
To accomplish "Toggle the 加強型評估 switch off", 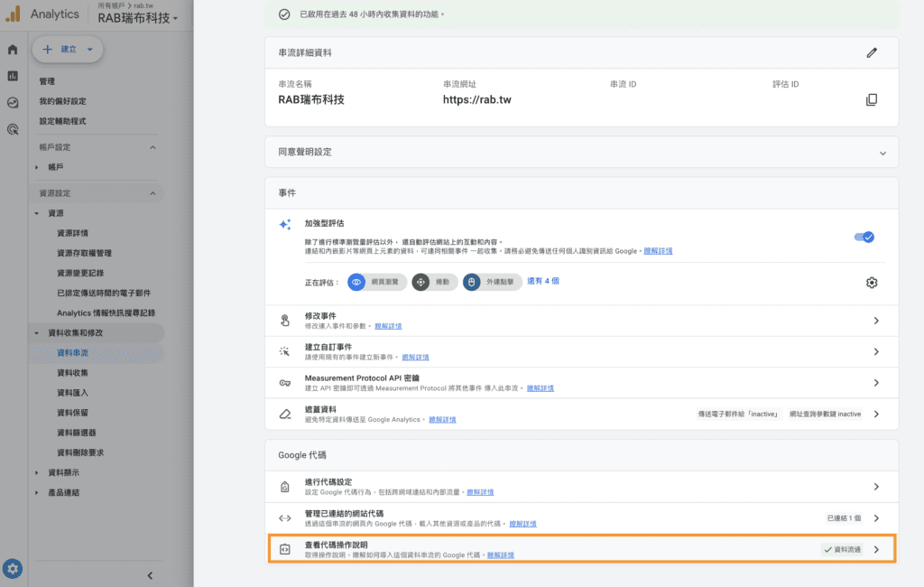I will (x=864, y=238).
